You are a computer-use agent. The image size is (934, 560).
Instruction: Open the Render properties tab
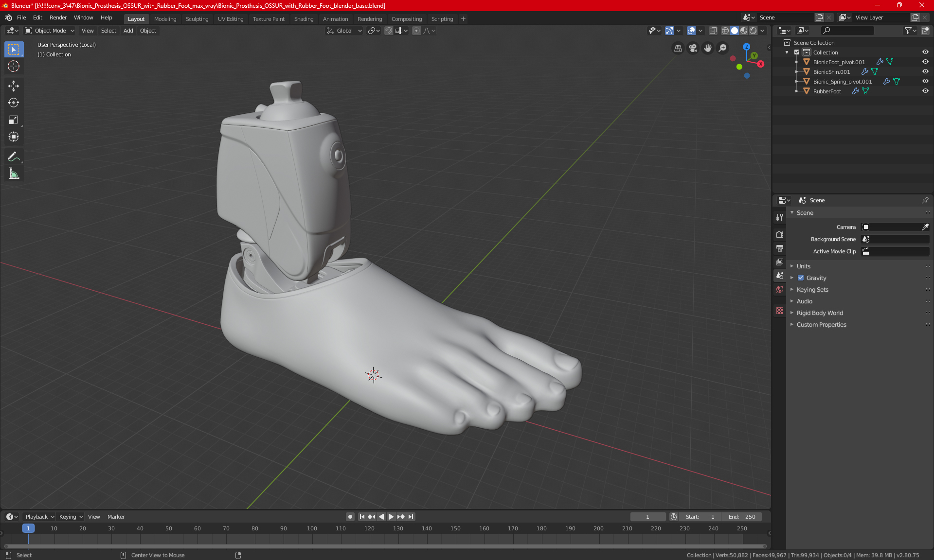[780, 234]
